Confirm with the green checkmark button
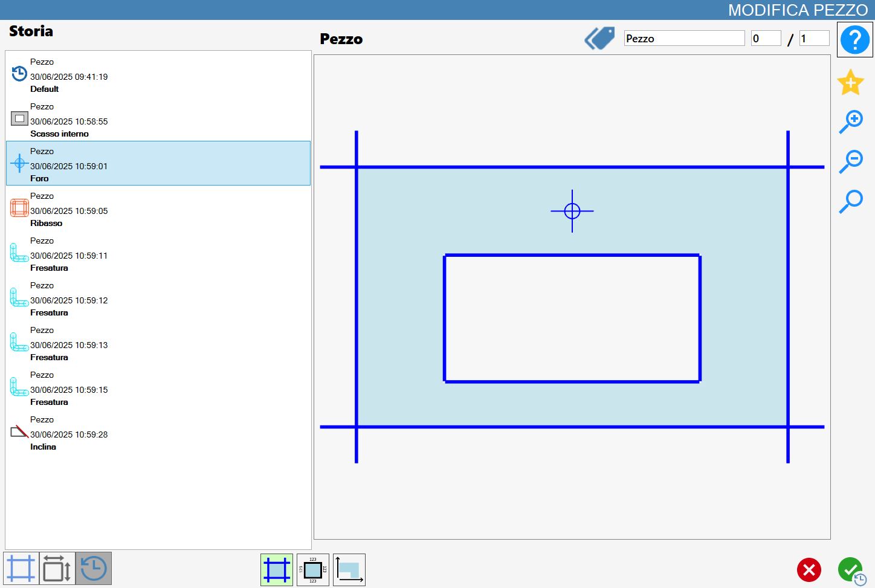This screenshot has height=588, width=875. pyautogui.click(x=851, y=570)
